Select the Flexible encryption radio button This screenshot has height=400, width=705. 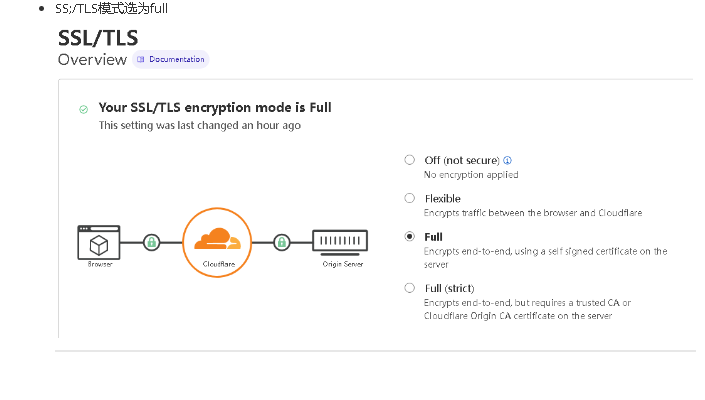click(x=410, y=198)
